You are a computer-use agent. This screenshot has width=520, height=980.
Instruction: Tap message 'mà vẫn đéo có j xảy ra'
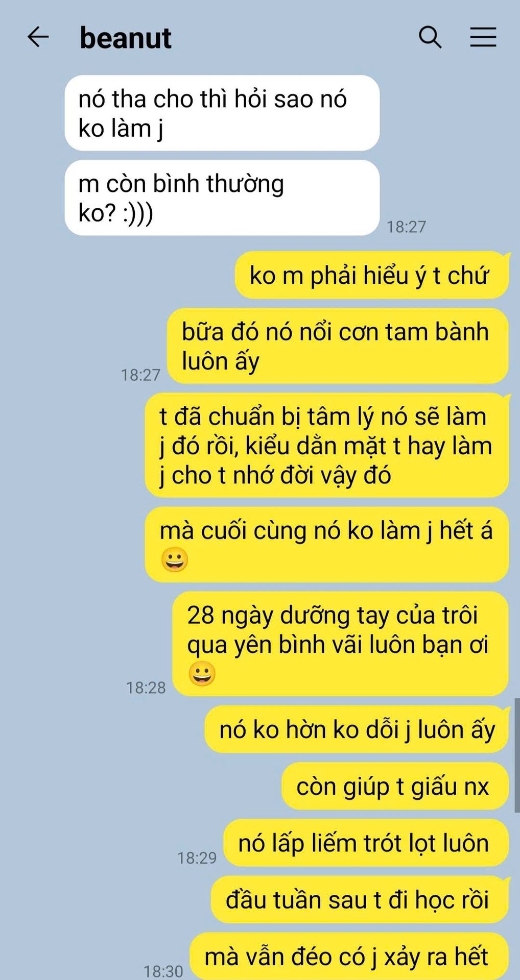(x=349, y=957)
